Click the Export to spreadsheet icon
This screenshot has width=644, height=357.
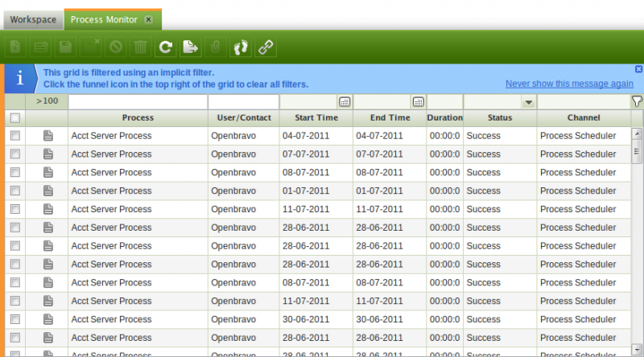coord(190,47)
